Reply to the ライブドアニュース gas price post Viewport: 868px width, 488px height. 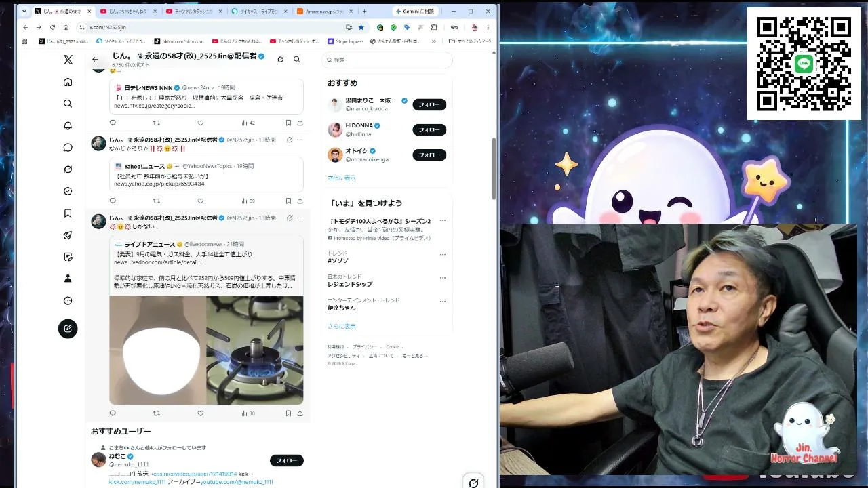(113, 413)
